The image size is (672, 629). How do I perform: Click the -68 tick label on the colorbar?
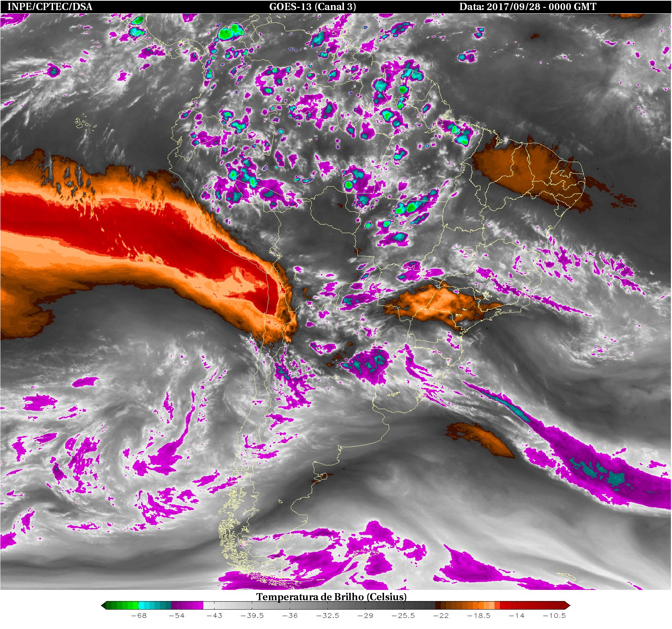[x=138, y=616]
